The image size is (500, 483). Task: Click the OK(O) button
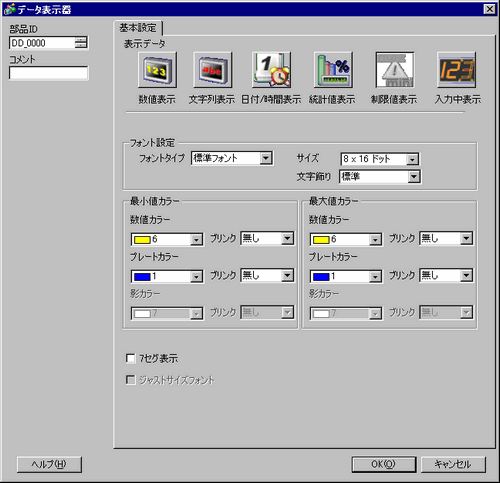(384, 464)
